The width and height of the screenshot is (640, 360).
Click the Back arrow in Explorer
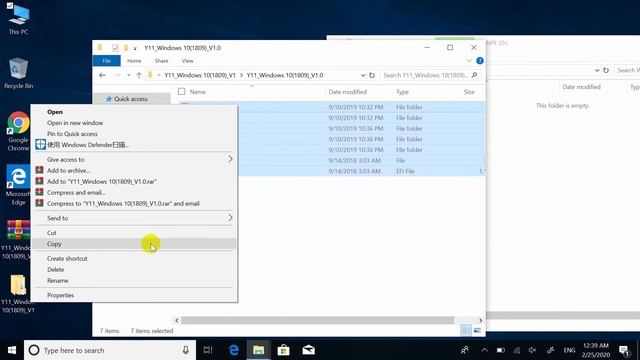click(102, 75)
